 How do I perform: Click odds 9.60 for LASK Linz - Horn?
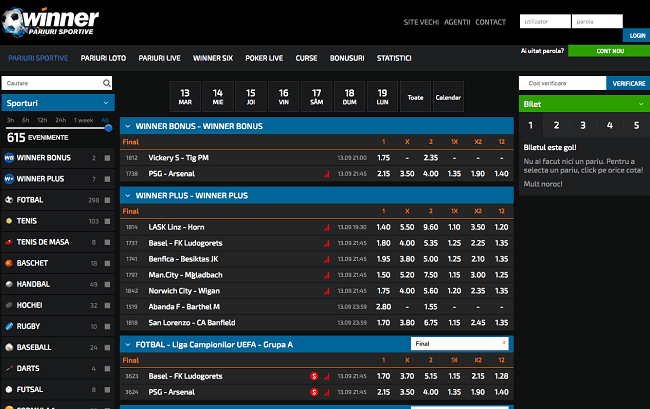431,227
